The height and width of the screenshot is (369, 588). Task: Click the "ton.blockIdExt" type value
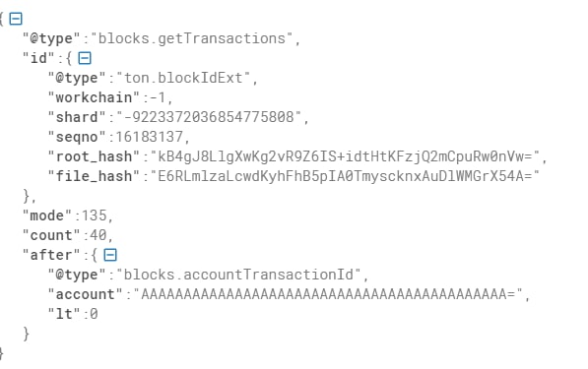(x=183, y=78)
